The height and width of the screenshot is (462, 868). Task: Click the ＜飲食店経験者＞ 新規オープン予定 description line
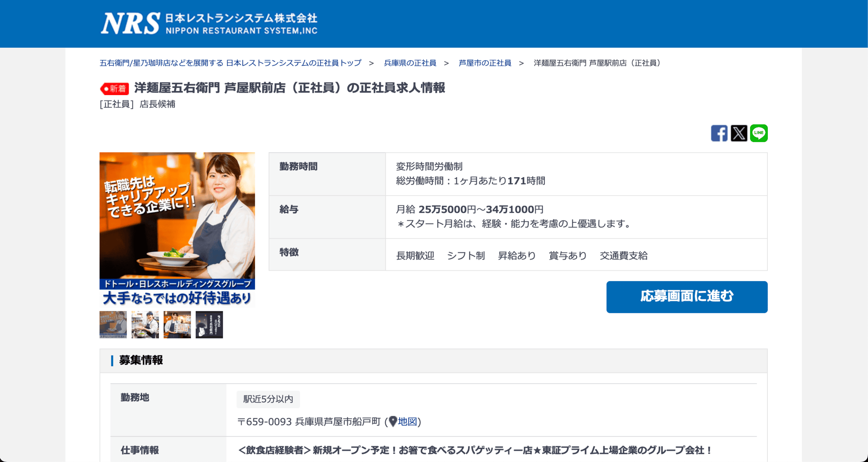475,450
